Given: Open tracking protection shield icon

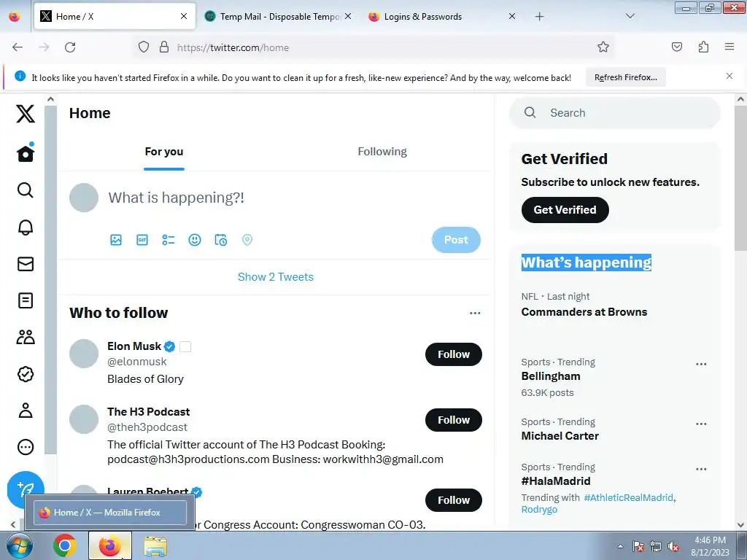Looking at the screenshot, I should [x=144, y=47].
